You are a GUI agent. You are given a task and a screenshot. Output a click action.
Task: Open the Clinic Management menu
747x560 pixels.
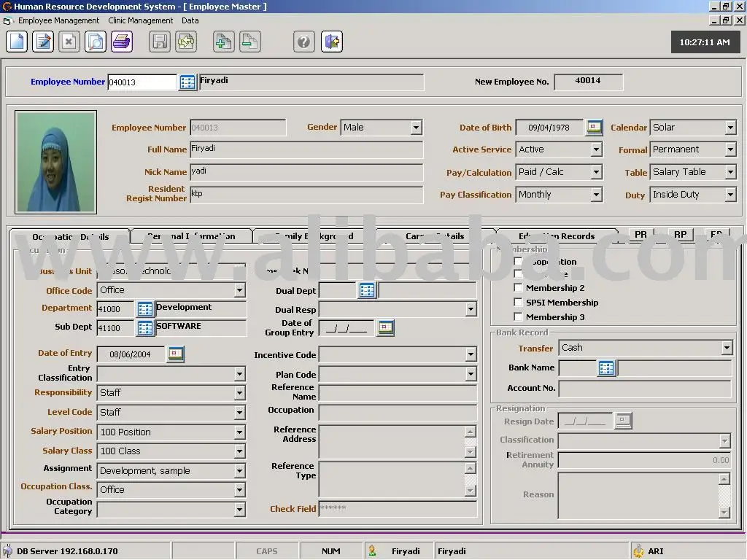tap(141, 20)
